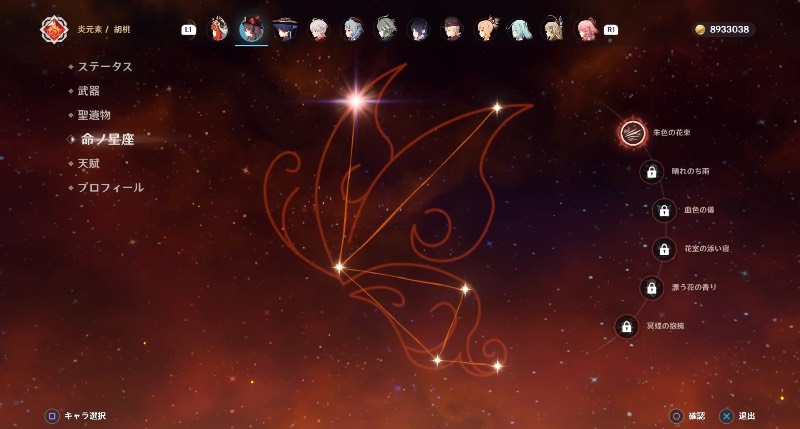The width and height of the screenshot is (800, 429).
Task: Select the red-haired character with fox mask portrait
Action: click(218, 29)
